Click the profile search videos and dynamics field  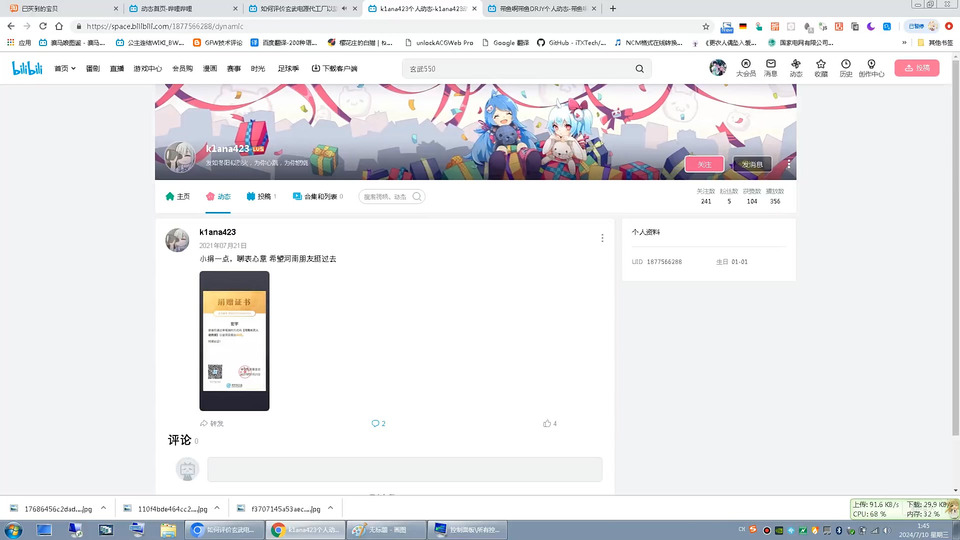click(x=392, y=197)
